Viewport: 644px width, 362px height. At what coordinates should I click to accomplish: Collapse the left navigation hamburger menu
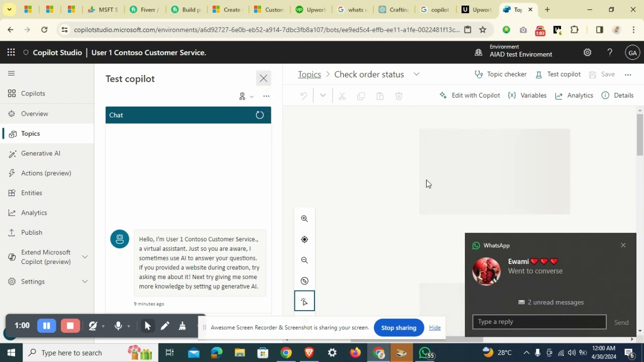pyautogui.click(x=11, y=73)
